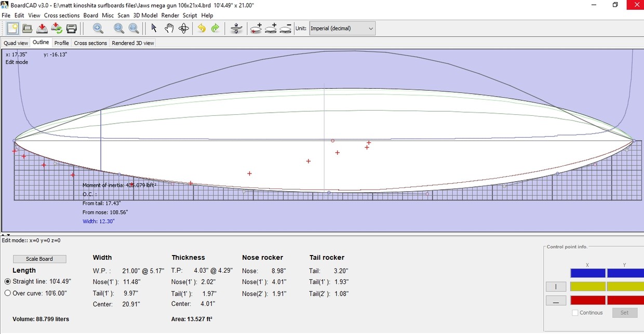Open a board file using the folder icon

[27, 29]
